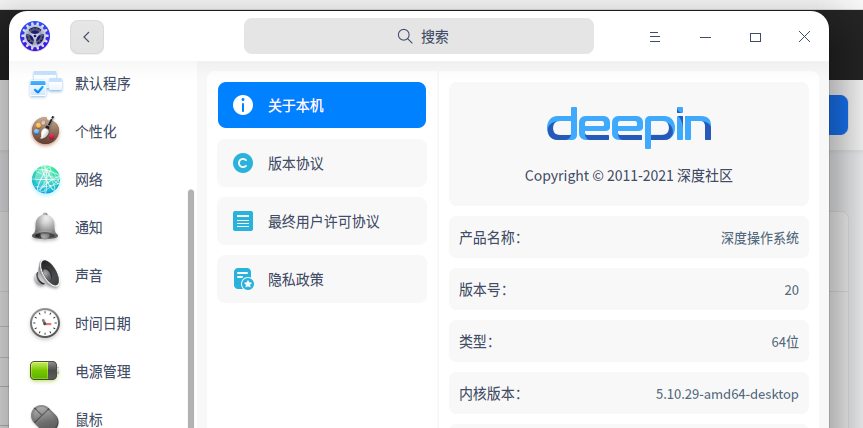Select 声音 label in sidebar
Viewport: 863px width, 428px height.
89,276
